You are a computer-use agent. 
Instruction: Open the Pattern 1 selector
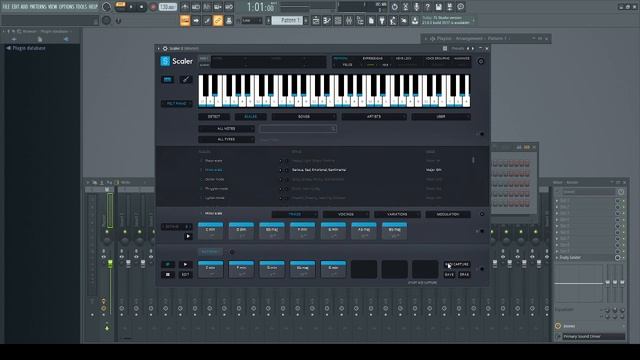pos(287,20)
